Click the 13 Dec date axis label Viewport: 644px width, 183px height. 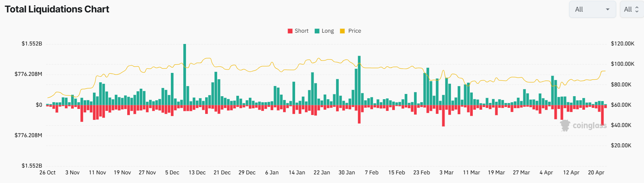pos(197,172)
